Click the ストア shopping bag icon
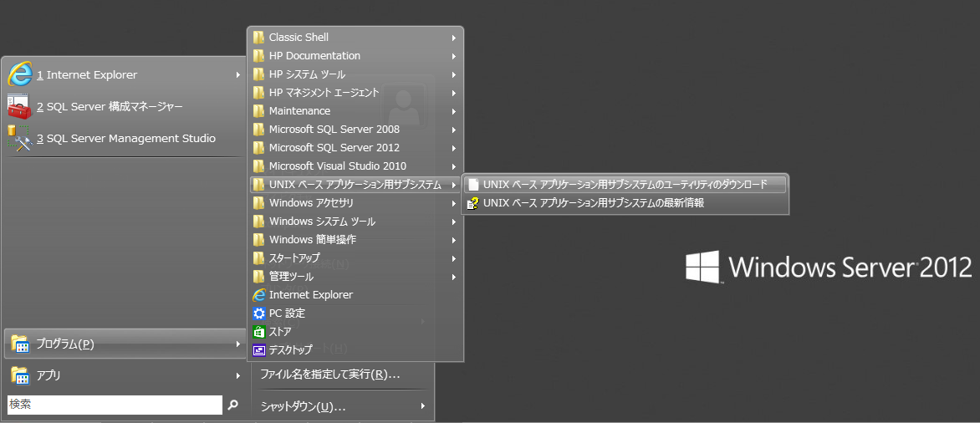The height and width of the screenshot is (423, 980). pyautogui.click(x=259, y=332)
